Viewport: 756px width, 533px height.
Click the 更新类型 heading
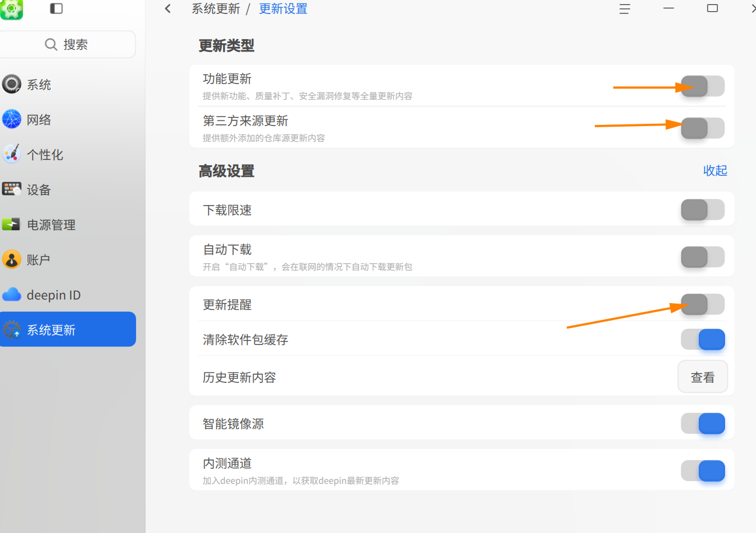coord(227,46)
